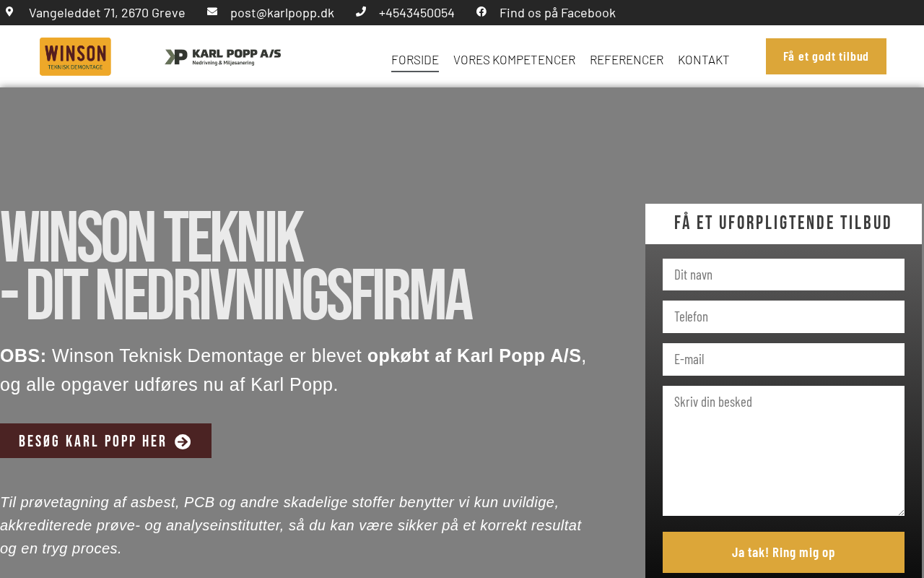This screenshot has width=924, height=578.
Task: Click into the Skriv din besked text area
Action: (783, 451)
